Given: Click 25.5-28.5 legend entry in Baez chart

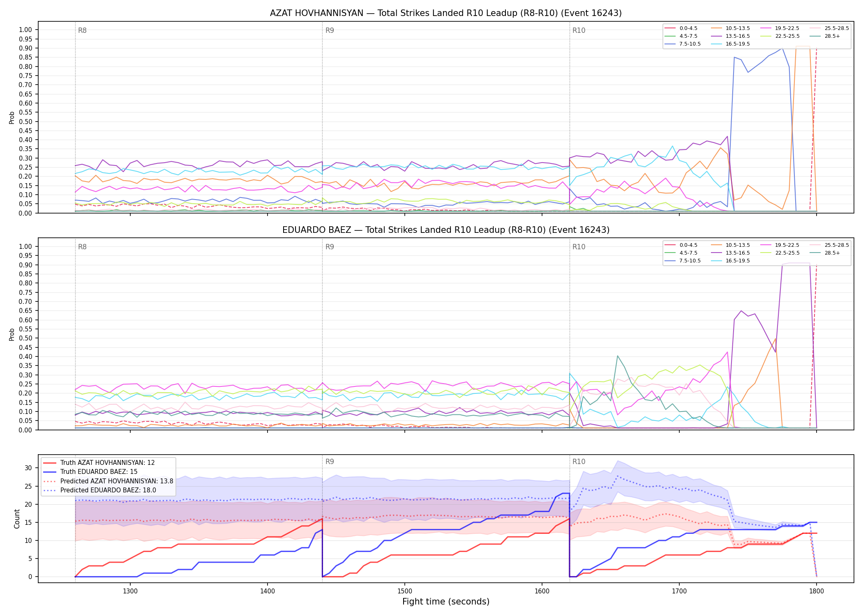Looking at the screenshot, I should coord(829,245).
